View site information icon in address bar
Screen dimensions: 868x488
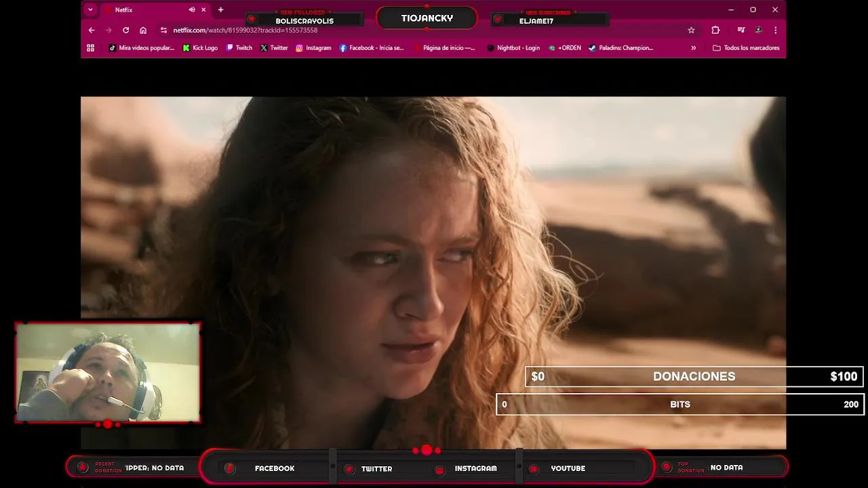163,30
